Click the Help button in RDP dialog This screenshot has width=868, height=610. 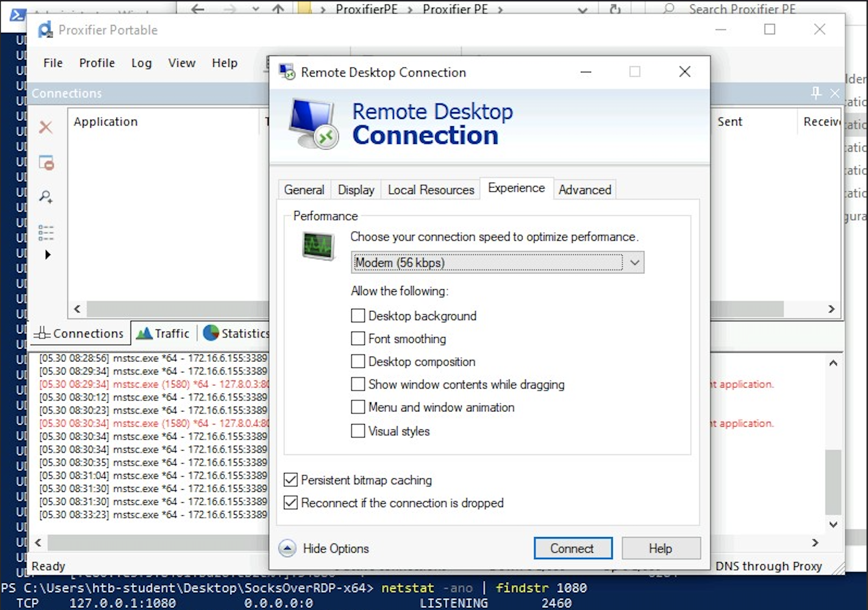coord(660,549)
